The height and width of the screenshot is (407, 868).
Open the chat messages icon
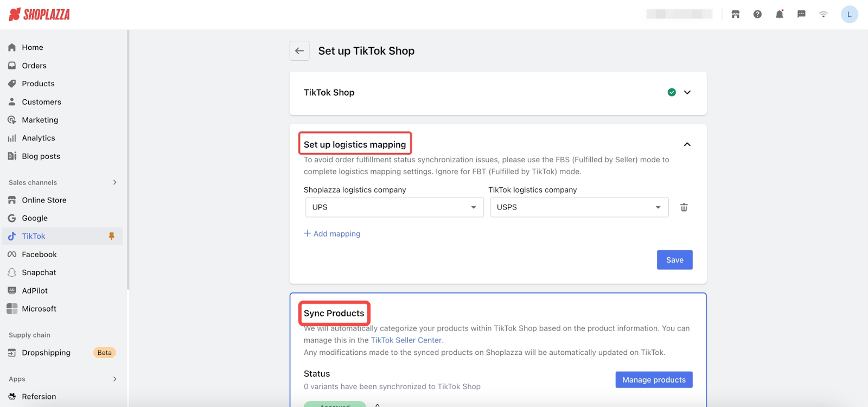click(x=801, y=15)
